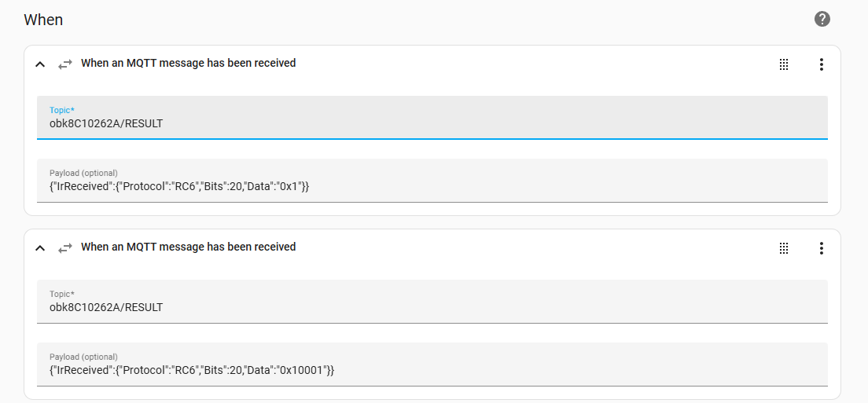Click Payload (optional) label in second trigger
The image size is (868, 403).
(x=83, y=357)
